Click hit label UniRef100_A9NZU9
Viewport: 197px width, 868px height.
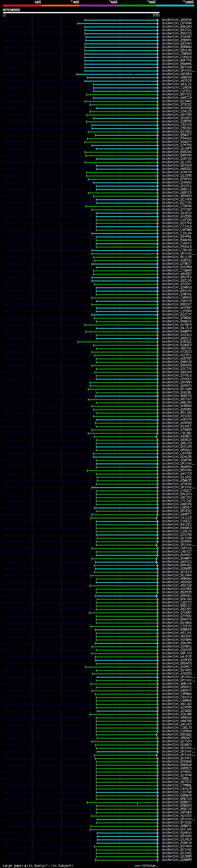[177, 78]
